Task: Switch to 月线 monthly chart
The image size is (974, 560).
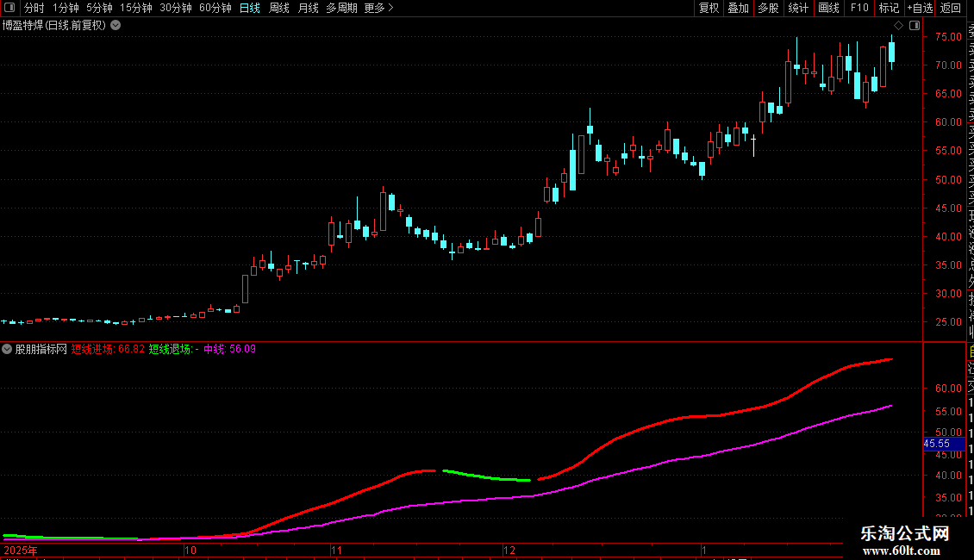Action: point(308,8)
